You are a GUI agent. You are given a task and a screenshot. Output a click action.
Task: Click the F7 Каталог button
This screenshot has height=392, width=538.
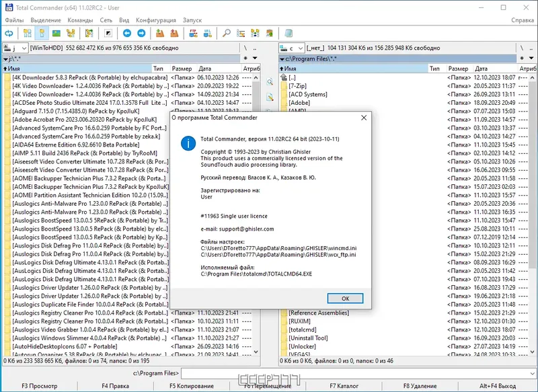click(x=344, y=386)
